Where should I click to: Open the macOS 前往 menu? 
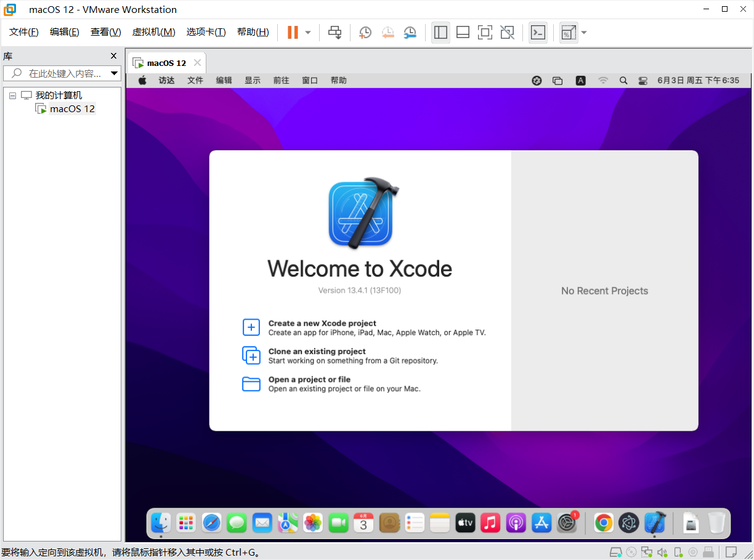pos(282,80)
